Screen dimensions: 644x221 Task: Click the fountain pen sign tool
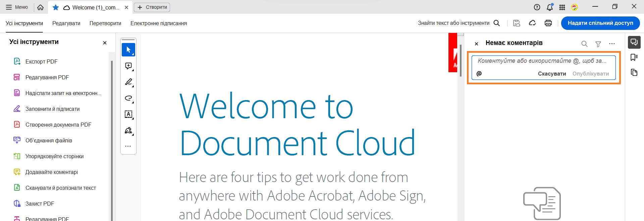coord(128,130)
